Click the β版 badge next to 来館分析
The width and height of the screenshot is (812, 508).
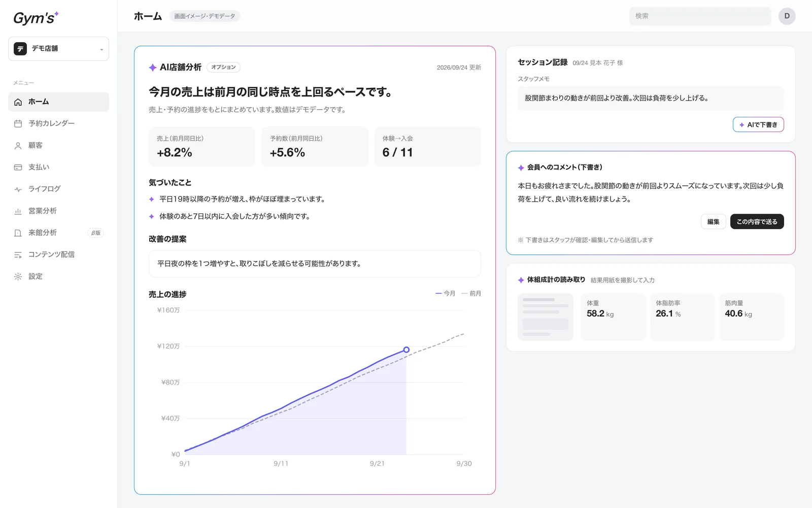pyautogui.click(x=96, y=233)
